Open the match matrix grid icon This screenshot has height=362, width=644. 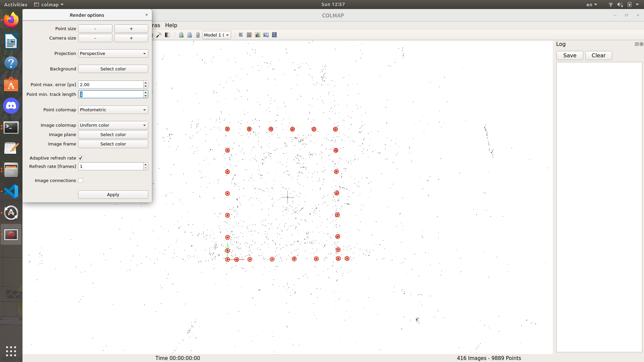tap(249, 35)
